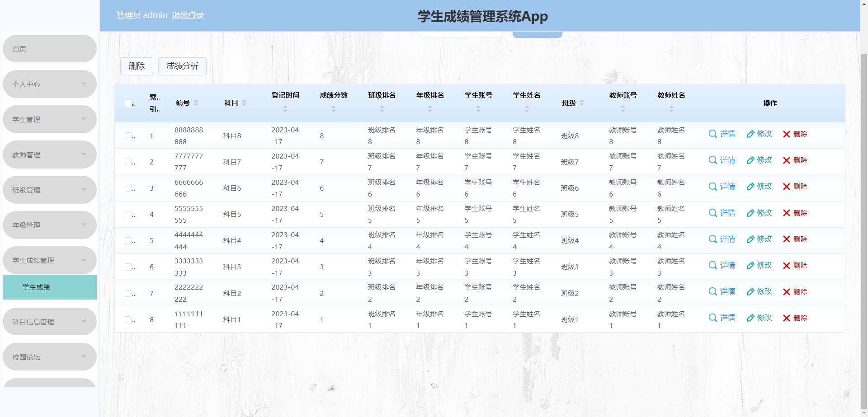Click the sort arrows beside 学生姓名 column

[x=526, y=108]
